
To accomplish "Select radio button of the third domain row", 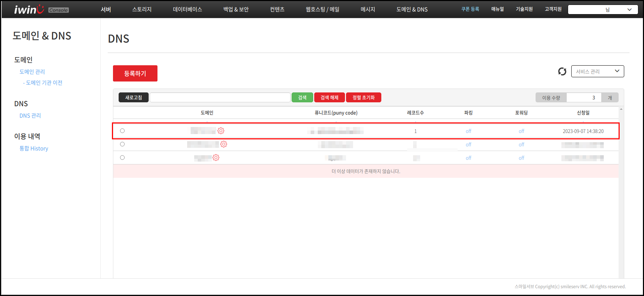I will click(122, 158).
